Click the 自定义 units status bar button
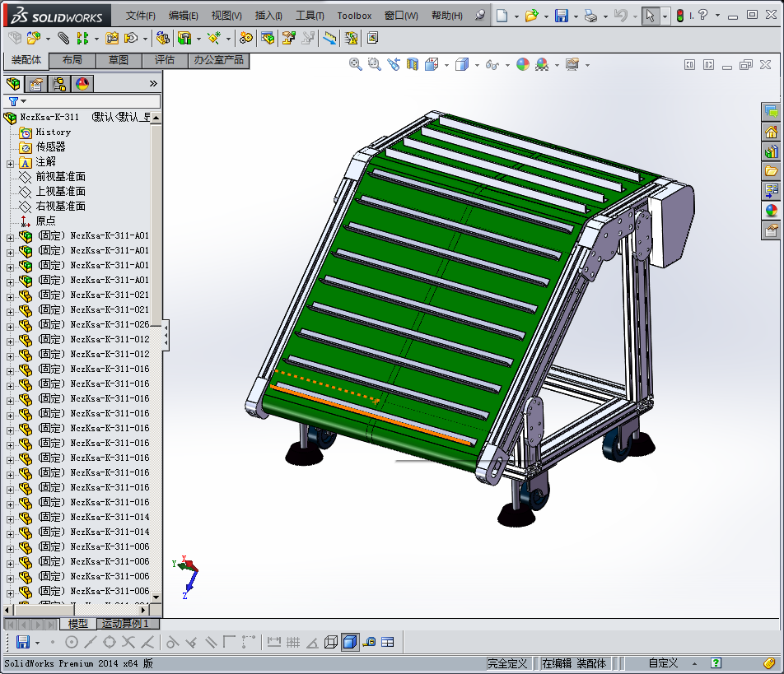 click(663, 663)
